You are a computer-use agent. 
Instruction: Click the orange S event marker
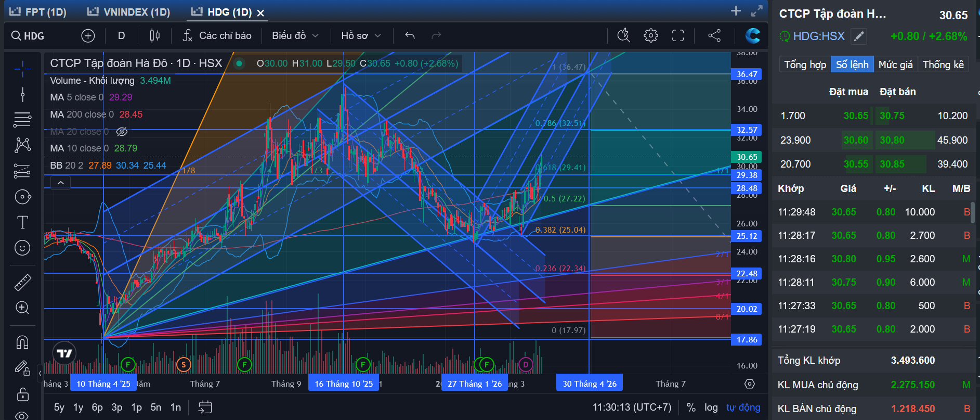pyautogui.click(x=184, y=365)
